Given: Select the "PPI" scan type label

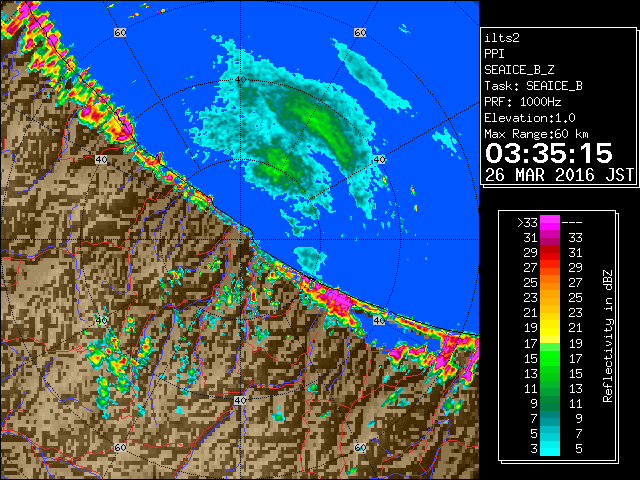Looking at the screenshot, I should [494, 54].
